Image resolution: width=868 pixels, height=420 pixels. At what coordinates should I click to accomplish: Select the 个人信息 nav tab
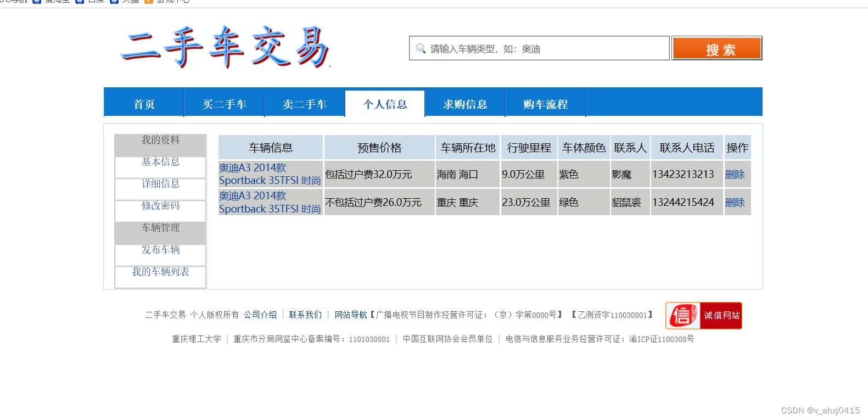pos(385,104)
